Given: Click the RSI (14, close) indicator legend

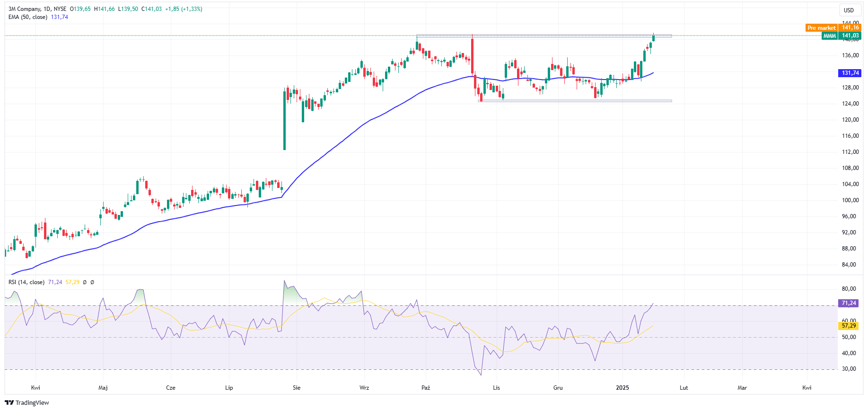Looking at the screenshot, I should (x=26, y=282).
